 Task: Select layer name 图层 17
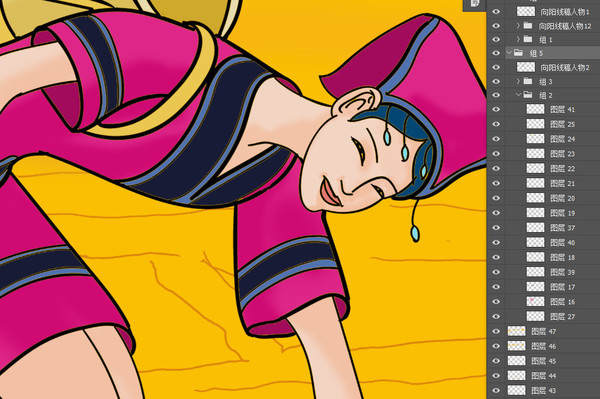click(562, 287)
